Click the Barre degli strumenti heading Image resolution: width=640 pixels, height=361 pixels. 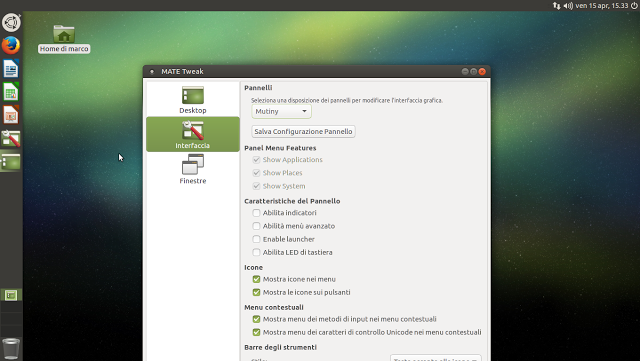tap(280, 347)
